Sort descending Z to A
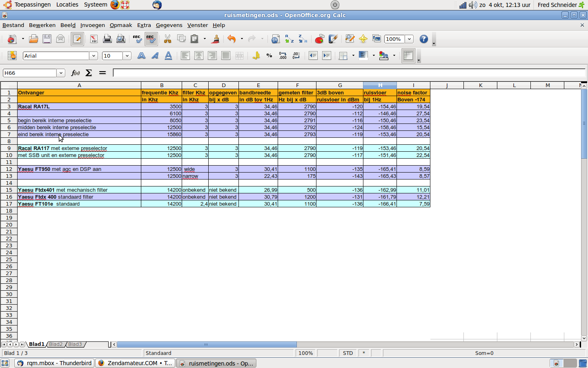The width and height of the screenshot is (588, 368). (303, 39)
